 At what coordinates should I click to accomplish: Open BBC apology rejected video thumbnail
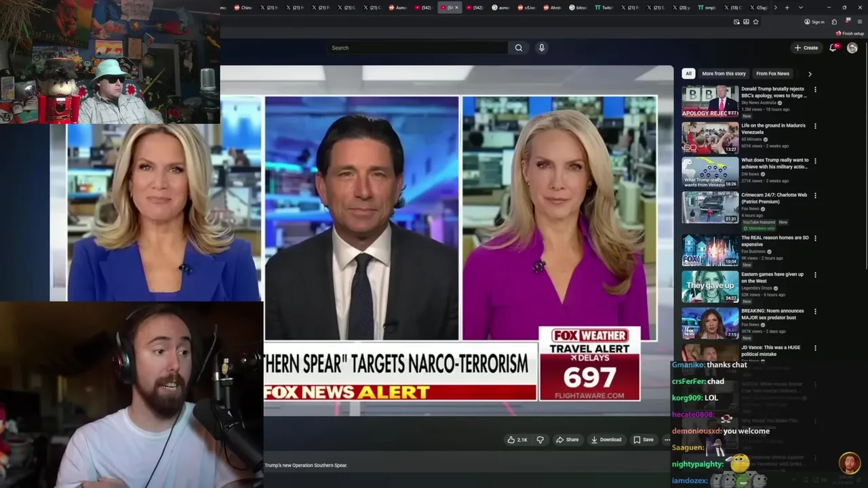click(710, 102)
